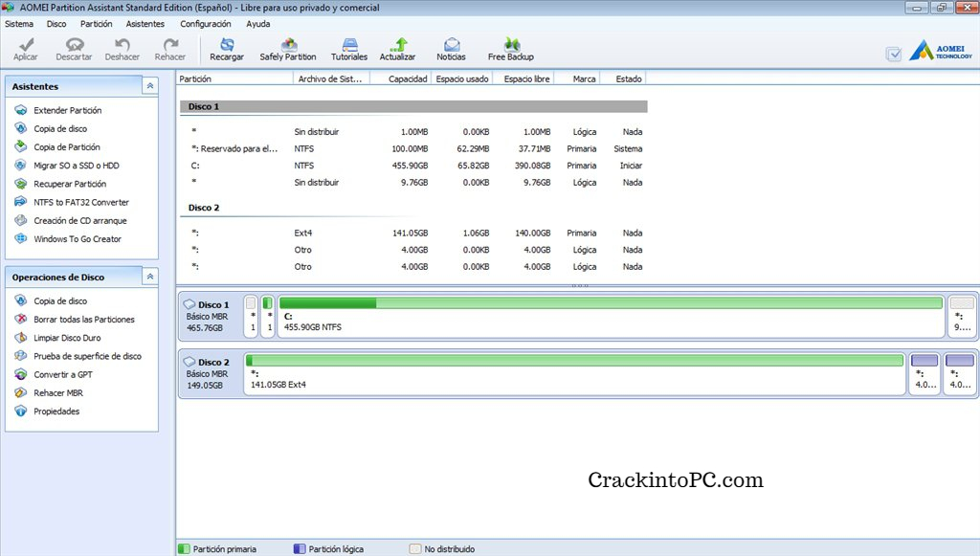Open Creación de CD arranque wizard
The height and width of the screenshot is (556, 980).
click(80, 220)
